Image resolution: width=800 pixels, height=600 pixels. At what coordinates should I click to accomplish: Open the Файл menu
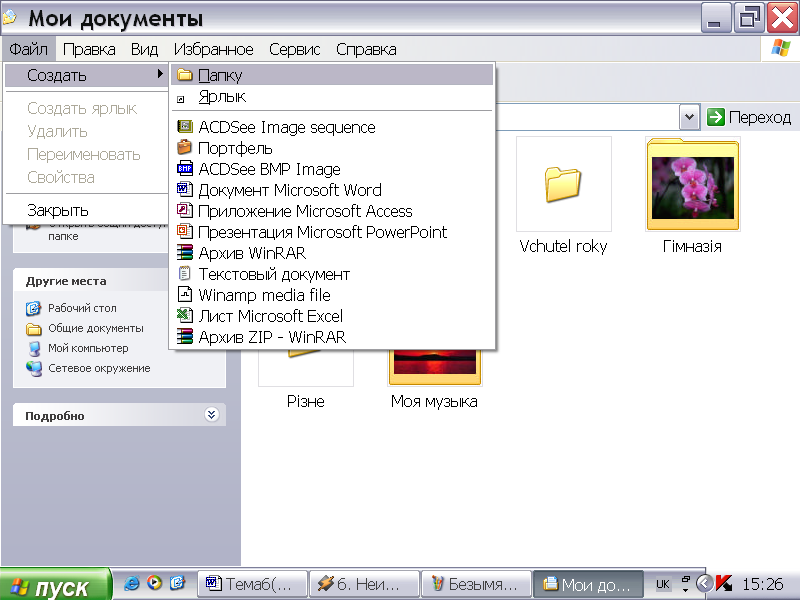tap(29, 49)
